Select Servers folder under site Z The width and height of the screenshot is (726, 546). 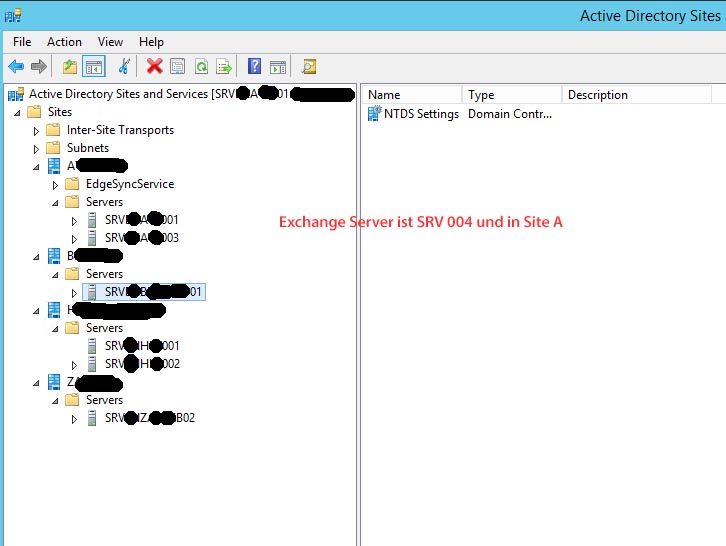(x=104, y=400)
